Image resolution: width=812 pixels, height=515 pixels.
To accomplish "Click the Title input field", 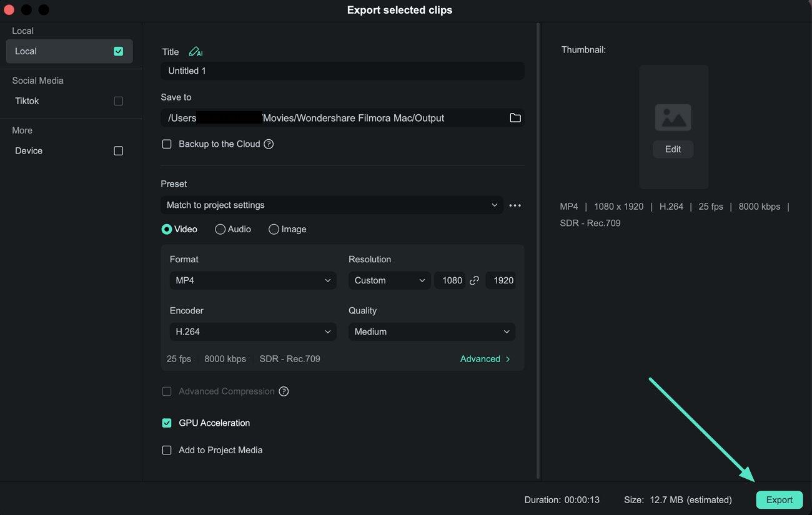I will 342,71.
